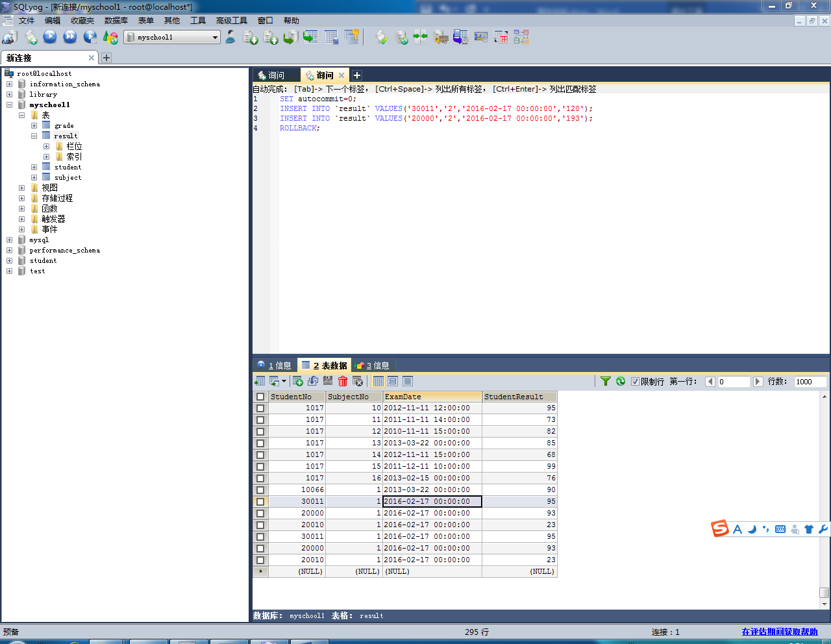
Task: Sort by the StudentResult column header
Action: tap(519, 397)
